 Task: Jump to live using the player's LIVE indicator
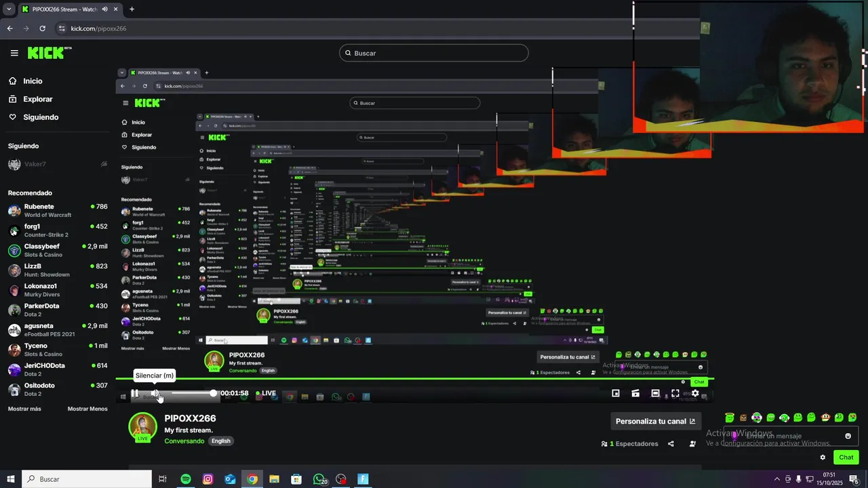tap(266, 393)
